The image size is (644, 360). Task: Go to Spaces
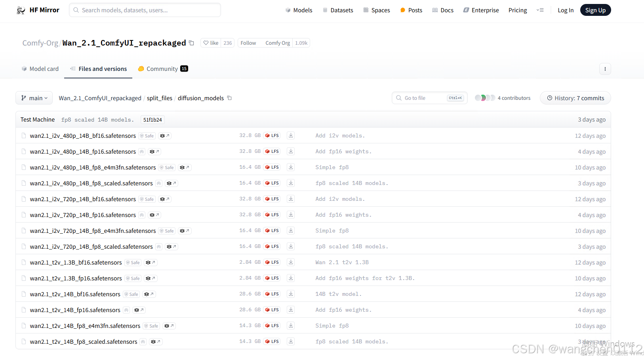(377, 10)
